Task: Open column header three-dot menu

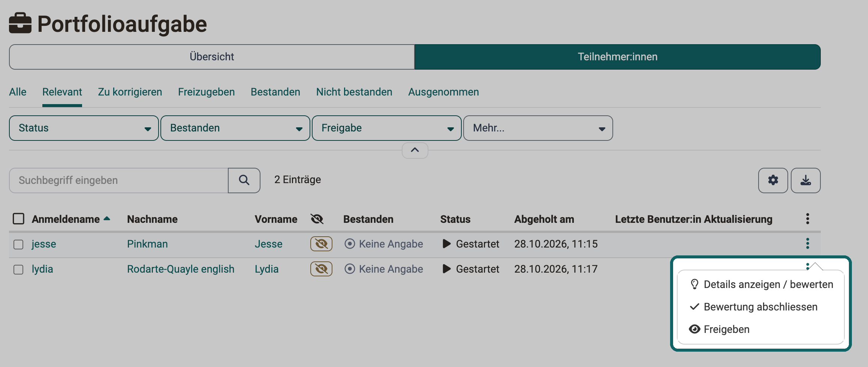Action: coord(808,219)
